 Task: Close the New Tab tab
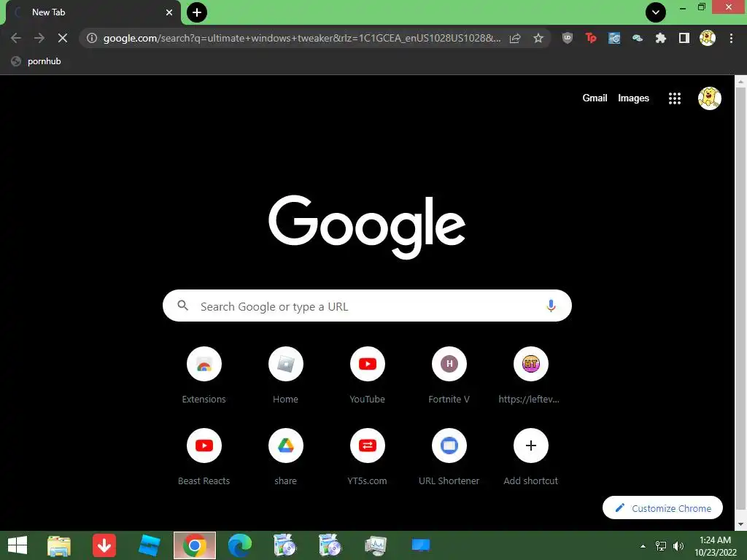tap(169, 12)
